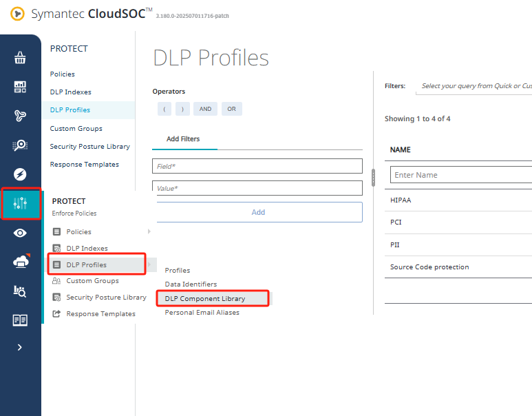Click the Symantec CloudSOC logo icon

click(x=17, y=14)
